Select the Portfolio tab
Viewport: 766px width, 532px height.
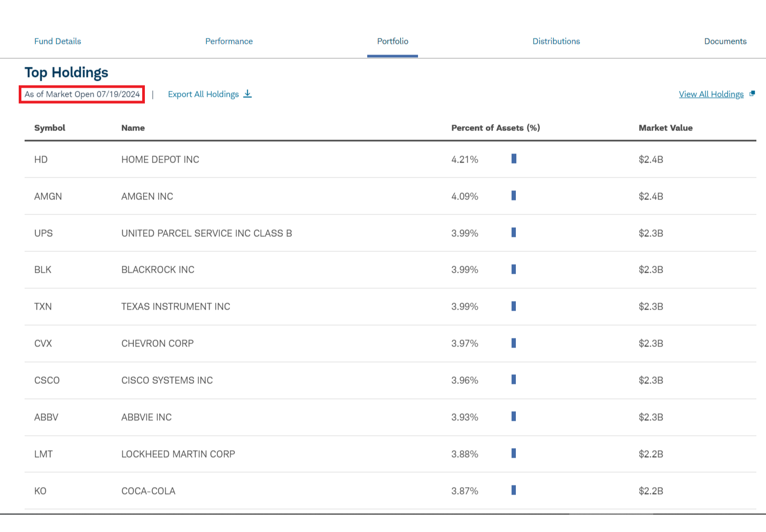(392, 41)
